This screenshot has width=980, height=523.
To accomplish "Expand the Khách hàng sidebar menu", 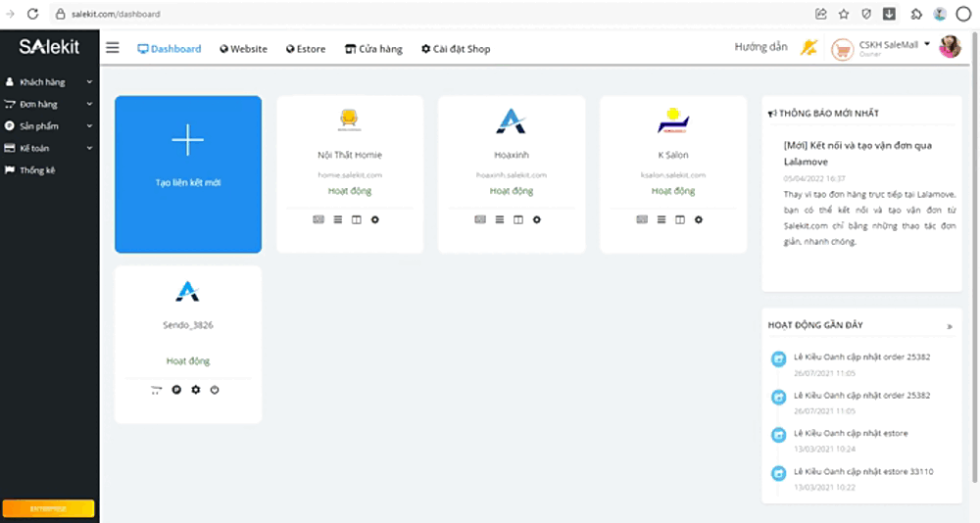I will pos(49,82).
